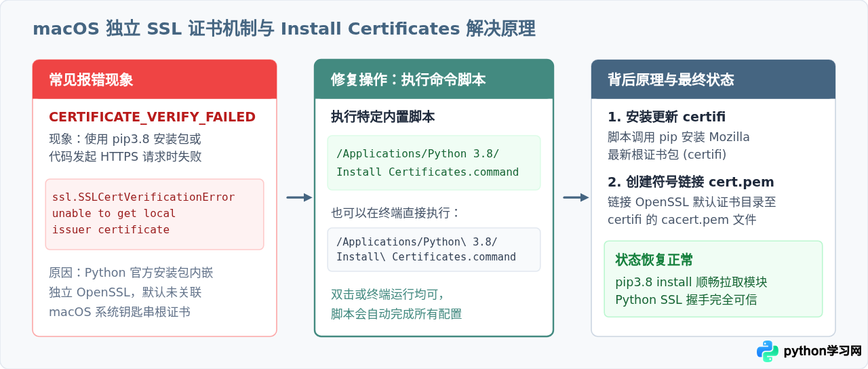Click the '独立 OpenSSL，默认未关联' line
The width and height of the screenshot is (868, 369).
[125, 292]
